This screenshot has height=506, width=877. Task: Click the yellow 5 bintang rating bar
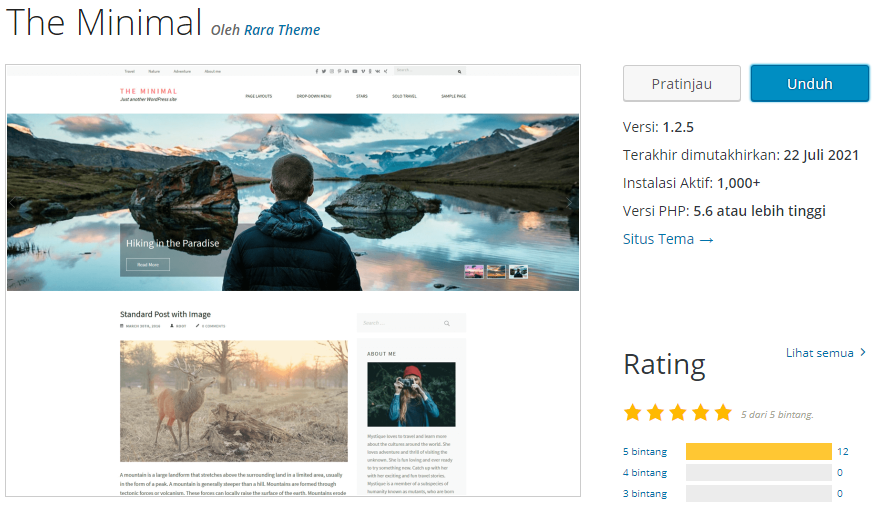(x=758, y=451)
